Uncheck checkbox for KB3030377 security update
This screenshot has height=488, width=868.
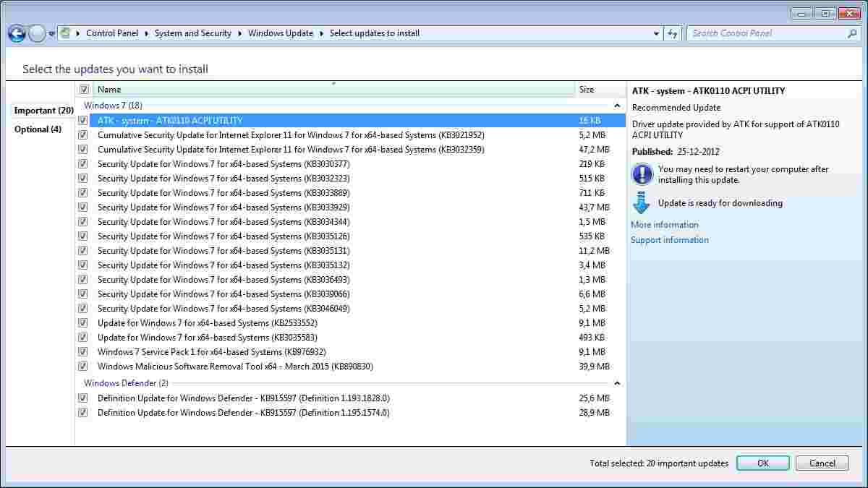pyautogui.click(x=83, y=164)
